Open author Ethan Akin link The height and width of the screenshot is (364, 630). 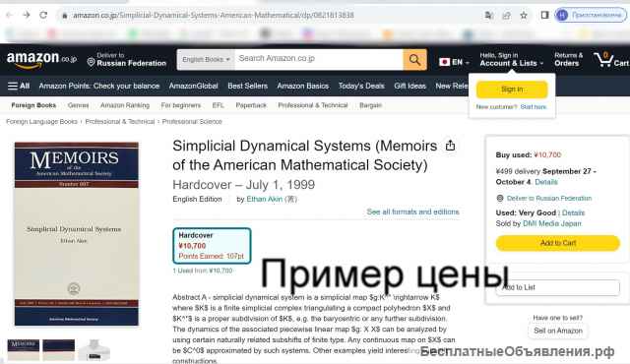265,199
